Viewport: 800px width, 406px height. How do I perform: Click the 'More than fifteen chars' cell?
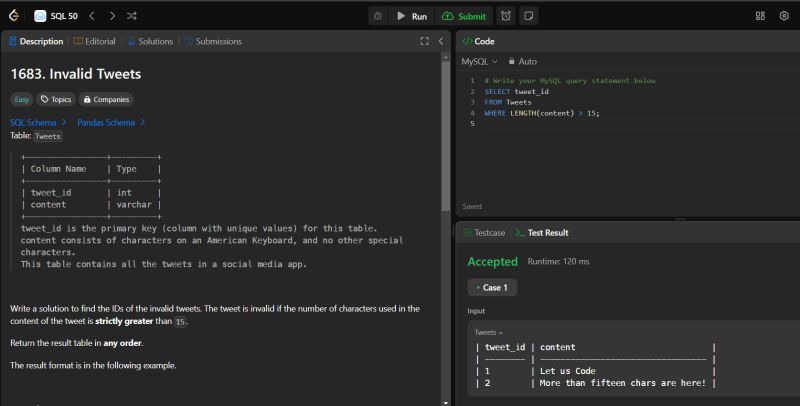(x=622, y=383)
